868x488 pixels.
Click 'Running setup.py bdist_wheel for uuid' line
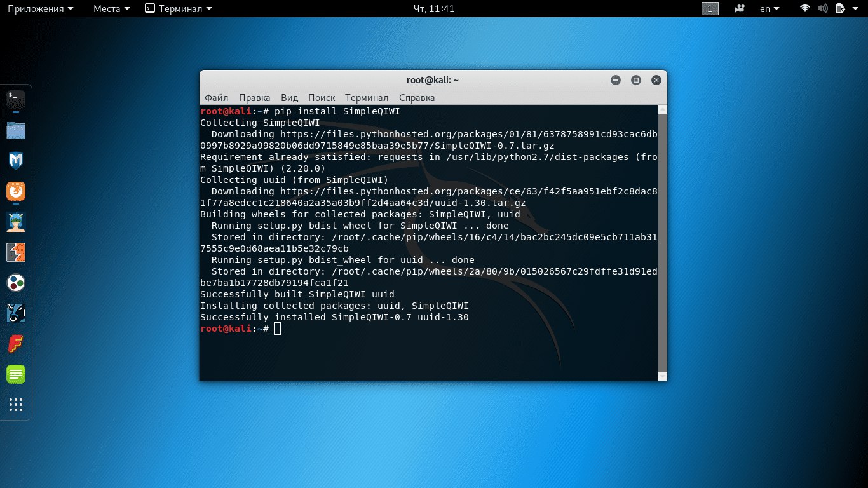(343, 260)
